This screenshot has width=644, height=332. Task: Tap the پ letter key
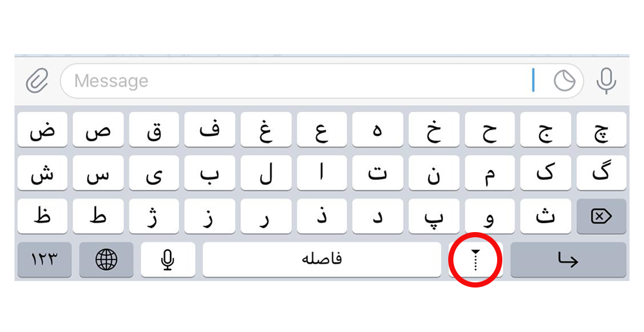coord(433,216)
